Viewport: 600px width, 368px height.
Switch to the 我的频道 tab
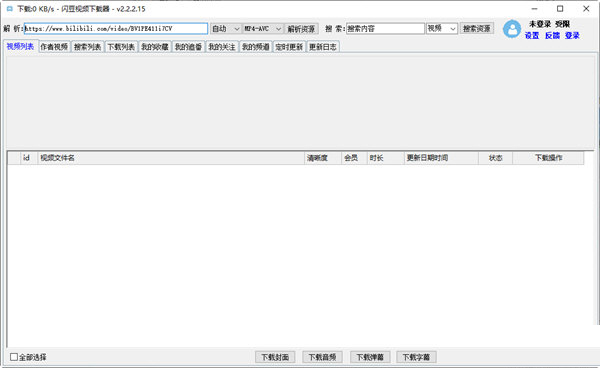pos(256,47)
